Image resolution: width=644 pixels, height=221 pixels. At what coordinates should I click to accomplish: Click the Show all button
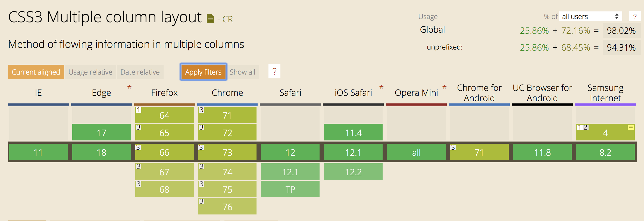tap(242, 72)
